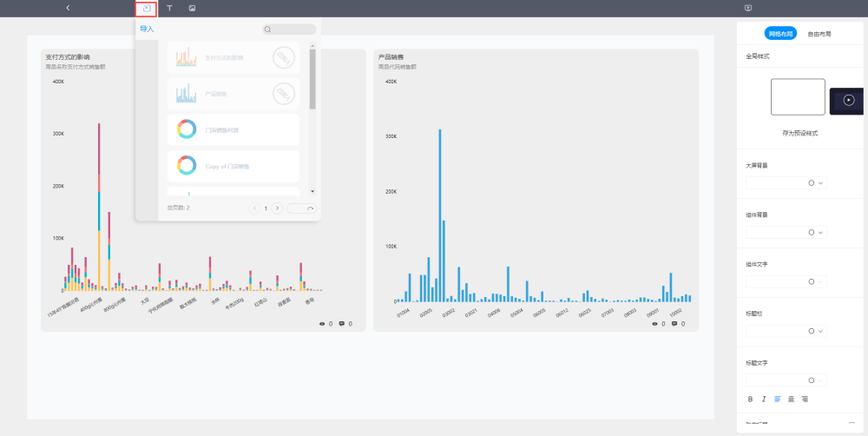This screenshot has width=868, height=436.
Task: Center-align the title text
Action: coord(791,399)
